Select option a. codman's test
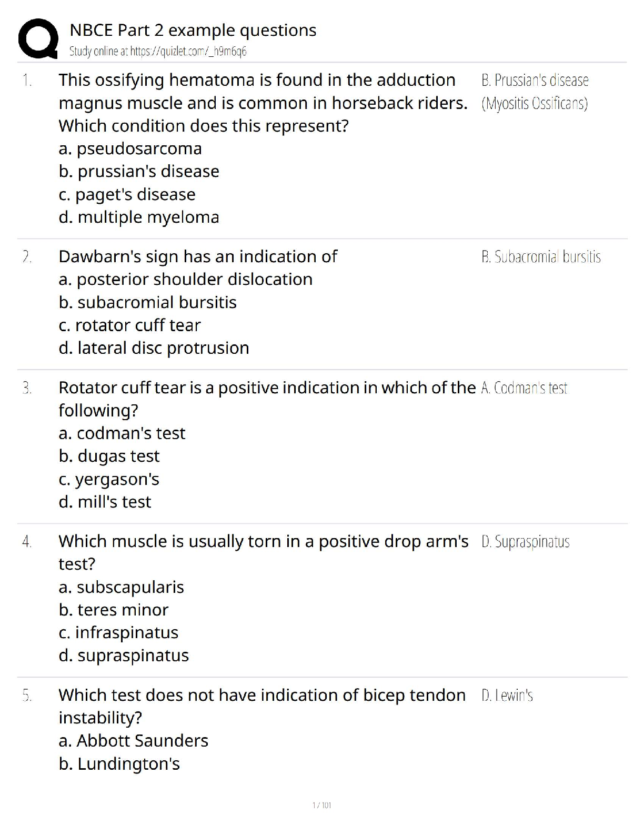This screenshot has height=834, width=644. tap(122, 433)
